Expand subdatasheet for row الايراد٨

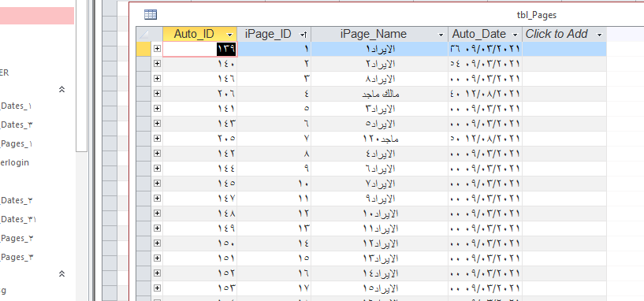[x=157, y=79]
